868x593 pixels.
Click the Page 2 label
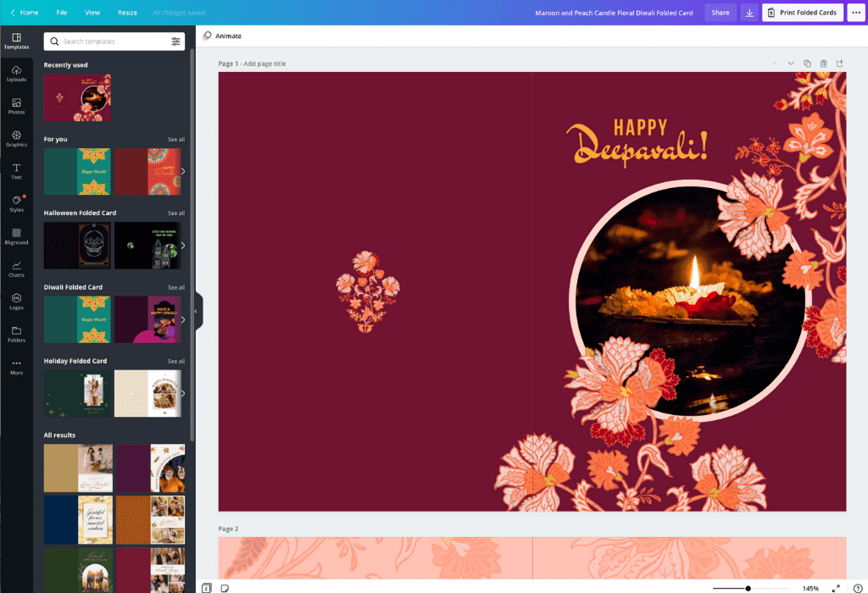228,529
